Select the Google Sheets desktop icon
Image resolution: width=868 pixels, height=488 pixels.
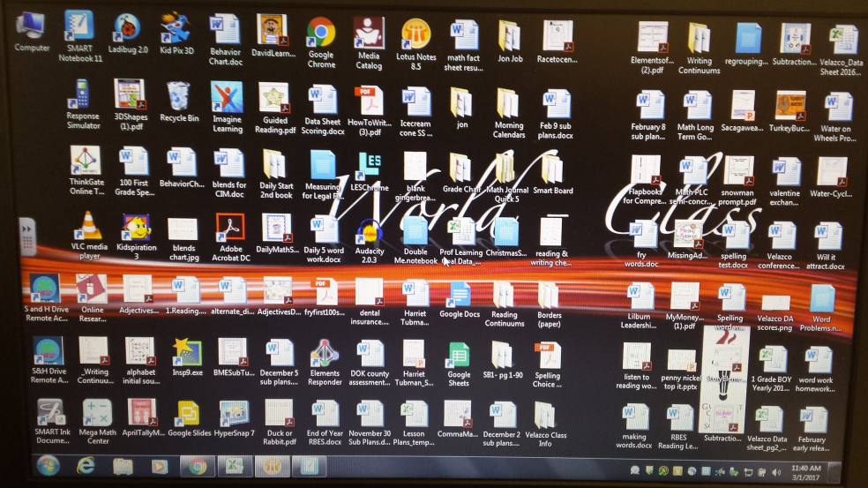pyautogui.click(x=459, y=356)
